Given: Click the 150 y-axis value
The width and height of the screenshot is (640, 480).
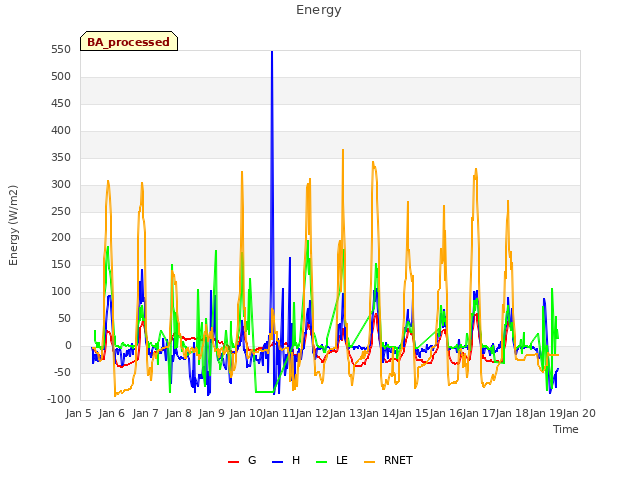Looking at the screenshot, I should pyautogui.click(x=61, y=264).
